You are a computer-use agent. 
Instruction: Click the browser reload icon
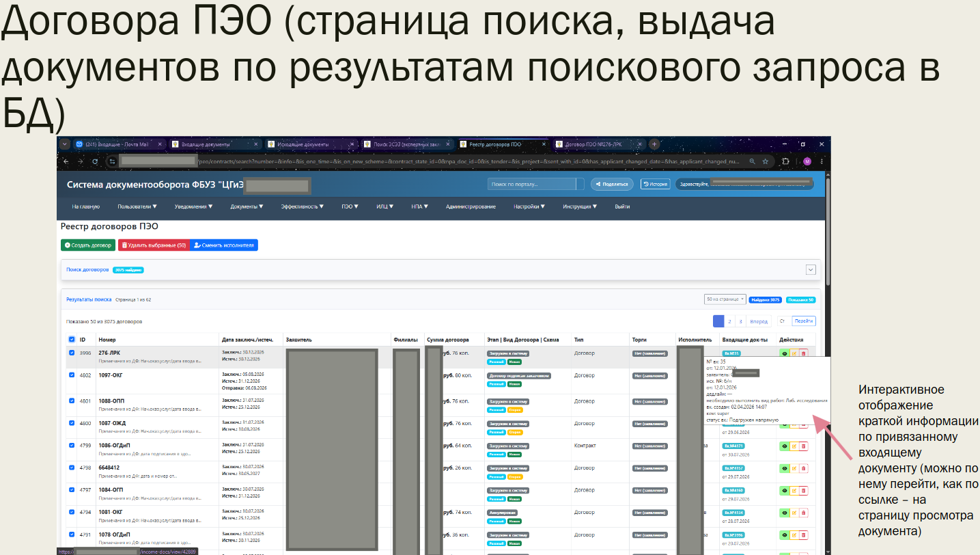94,161
